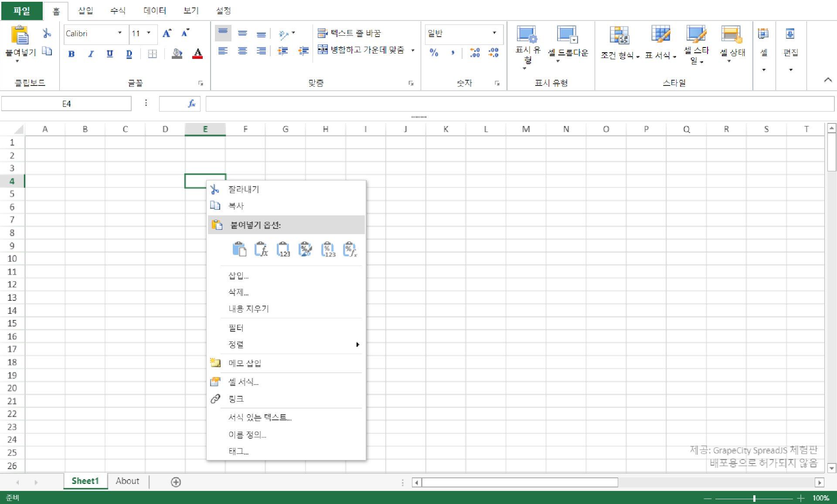Switch to the 데이터 ribbon tab

(x=154, y=10)
